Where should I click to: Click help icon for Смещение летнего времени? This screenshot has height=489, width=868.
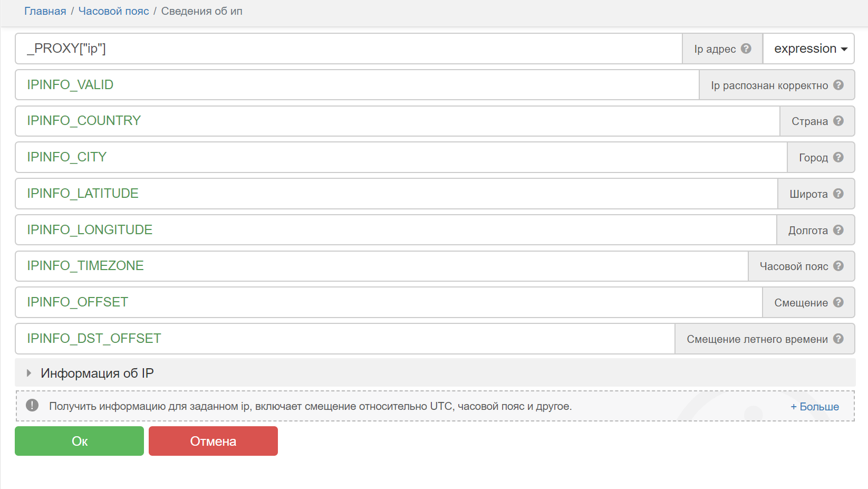pos(838,339)
